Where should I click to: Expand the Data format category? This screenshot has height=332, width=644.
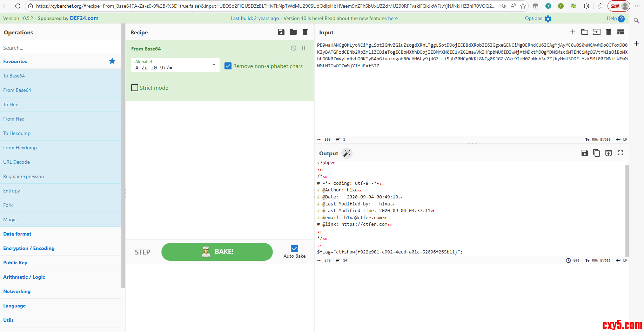17,234
